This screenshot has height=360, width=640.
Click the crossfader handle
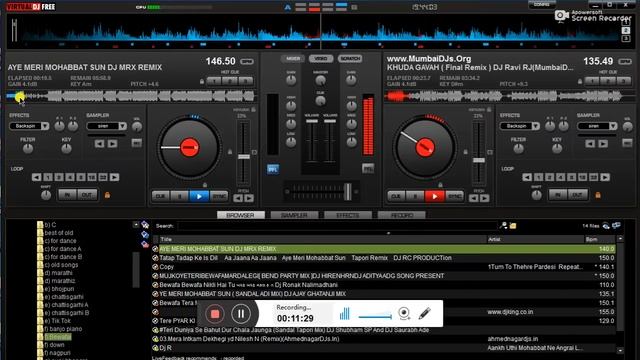tap(348, 191)
